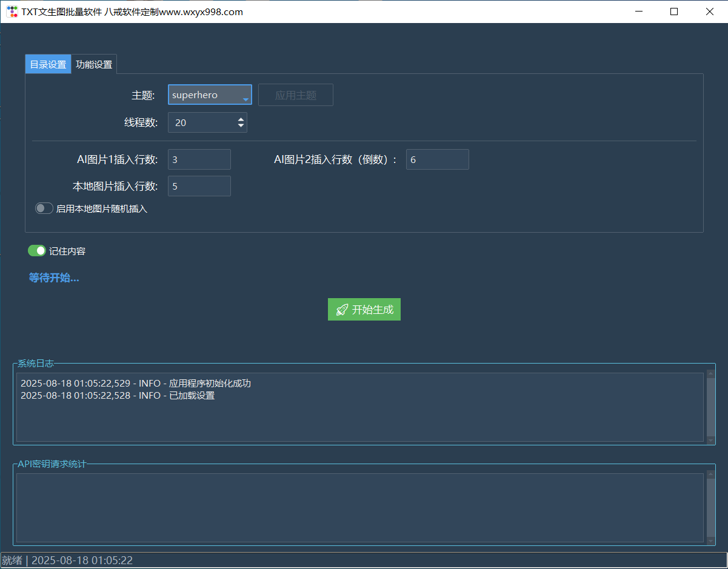Focus the 本地图片插入行数 input field
Image resolution: width=728 pixels, height=569 pixels.
pyautogui.click(x=199, y=186)
